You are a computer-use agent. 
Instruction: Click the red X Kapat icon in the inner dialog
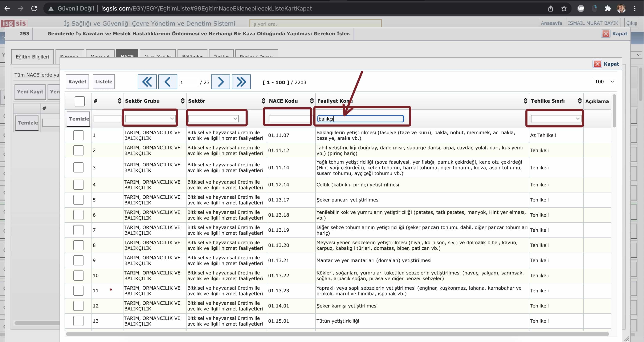tap(597, 64)
